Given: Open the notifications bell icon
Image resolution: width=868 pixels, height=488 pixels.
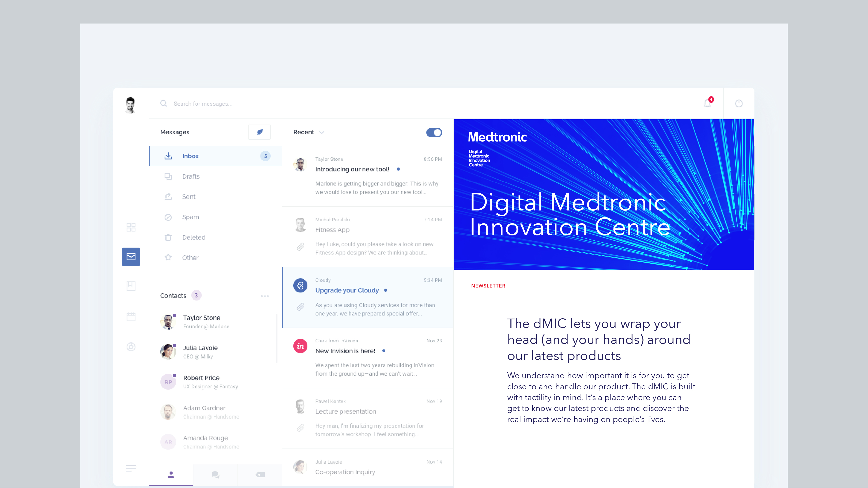Looking at the screenshot, I should click(707, 103).
